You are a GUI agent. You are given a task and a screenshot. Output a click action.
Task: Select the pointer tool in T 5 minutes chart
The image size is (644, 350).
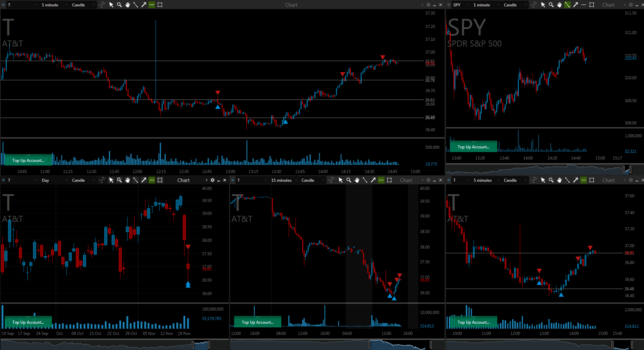tap(543, 180)
